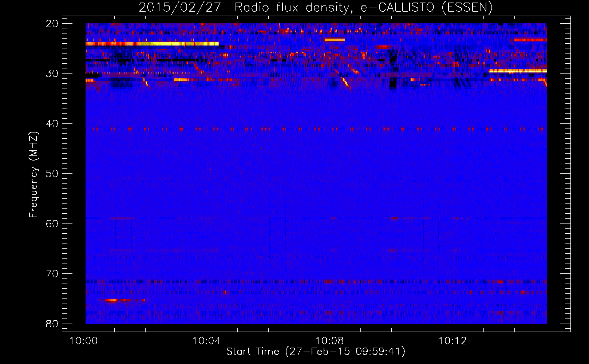Click the plot title mentioning e-CALLISTO (ESSEN)
The height and width of the screenshot is (364, 589).
[x=316, y=7]
